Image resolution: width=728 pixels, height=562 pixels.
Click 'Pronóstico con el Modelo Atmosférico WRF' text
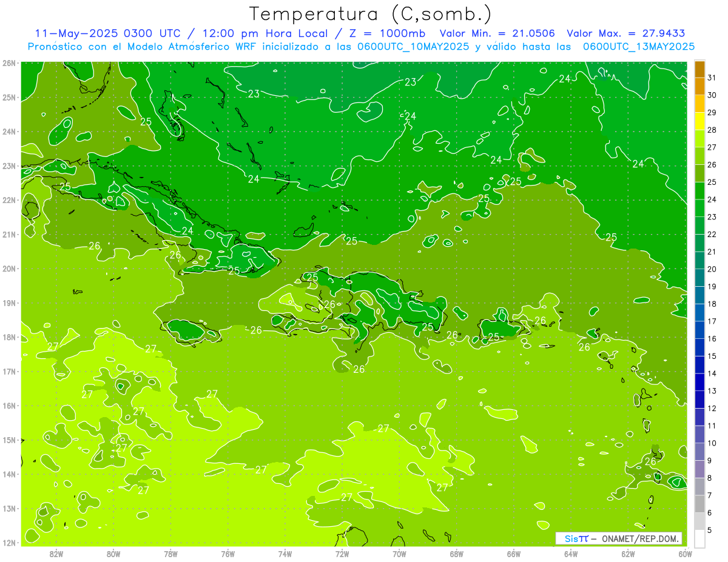click(142, 47)
